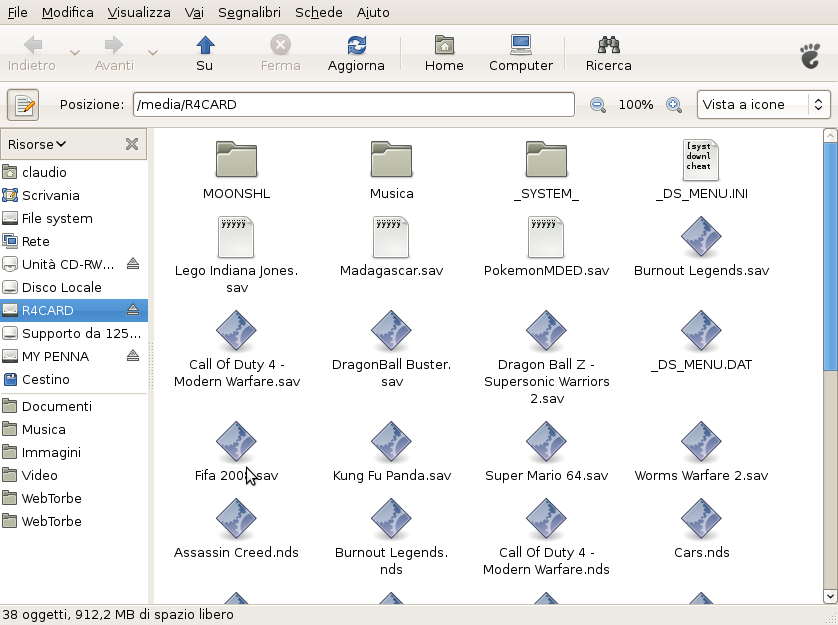
Task: Open the Schede menu
Action: tap(319, 12)
